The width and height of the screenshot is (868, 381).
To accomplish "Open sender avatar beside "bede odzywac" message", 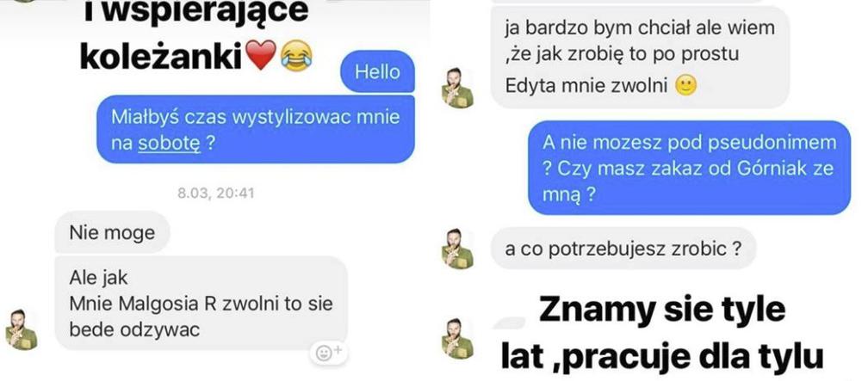I will pyautogui.click(x=22, y=329).
